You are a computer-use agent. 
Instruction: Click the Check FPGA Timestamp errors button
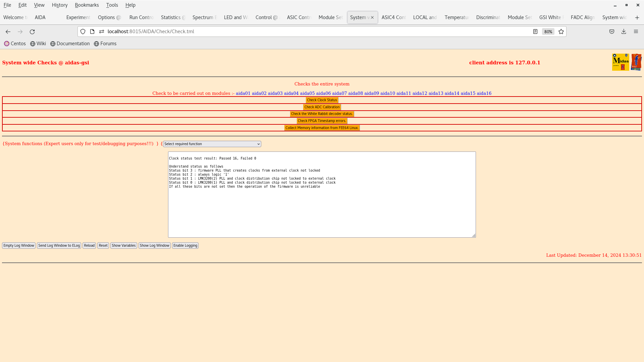pos(322,121)
